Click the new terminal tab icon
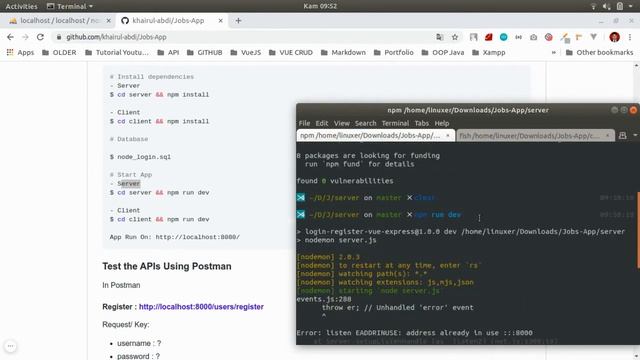Viewport: 640px width, 360px height. (622, 136)
